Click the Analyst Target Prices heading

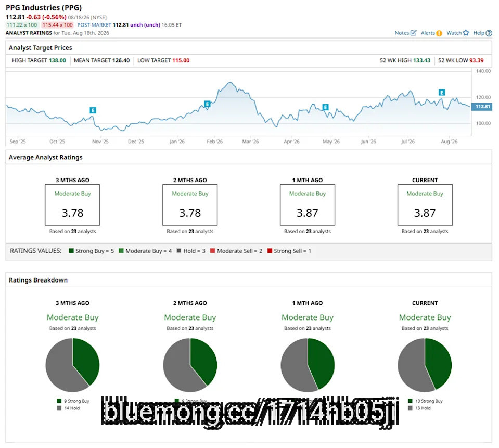[x=41, y=48]
